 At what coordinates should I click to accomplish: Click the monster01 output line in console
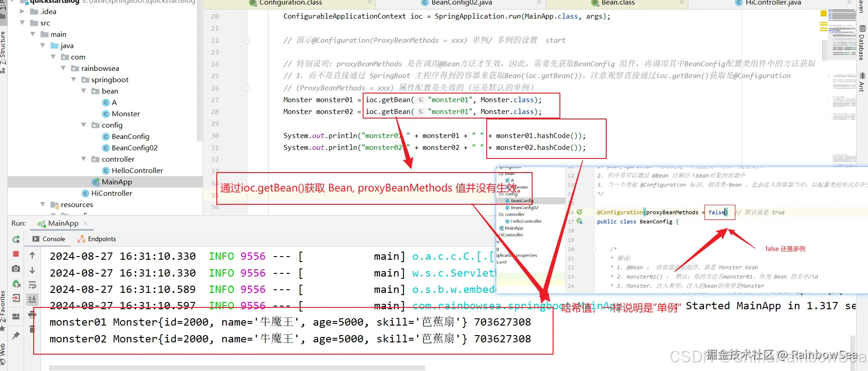point(290,322)
